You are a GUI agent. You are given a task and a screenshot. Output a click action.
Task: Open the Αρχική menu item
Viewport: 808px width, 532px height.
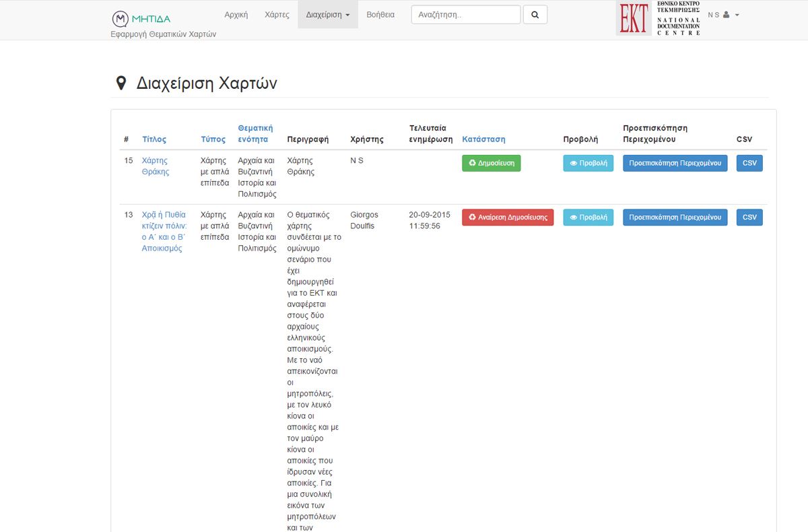pos(236,15)
